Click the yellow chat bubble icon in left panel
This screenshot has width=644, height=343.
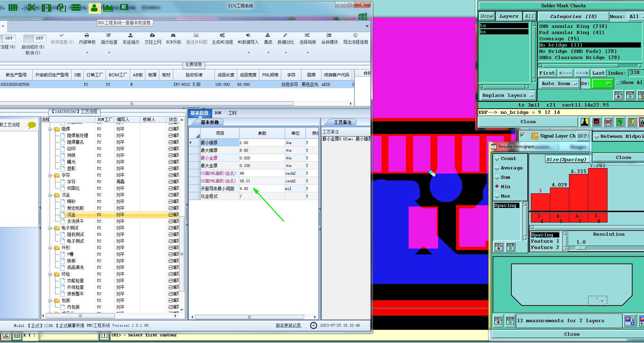point(32,125)
